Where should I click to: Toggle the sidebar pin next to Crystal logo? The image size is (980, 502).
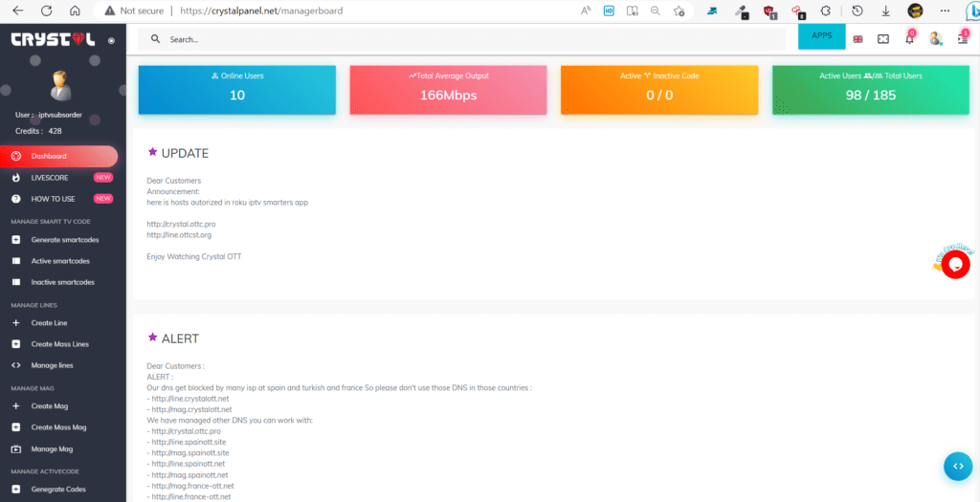point(111,40)
